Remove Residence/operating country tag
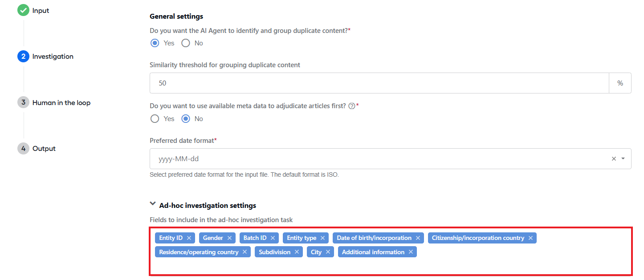Screen dimensions: 644x280 [x=245, y=252]
